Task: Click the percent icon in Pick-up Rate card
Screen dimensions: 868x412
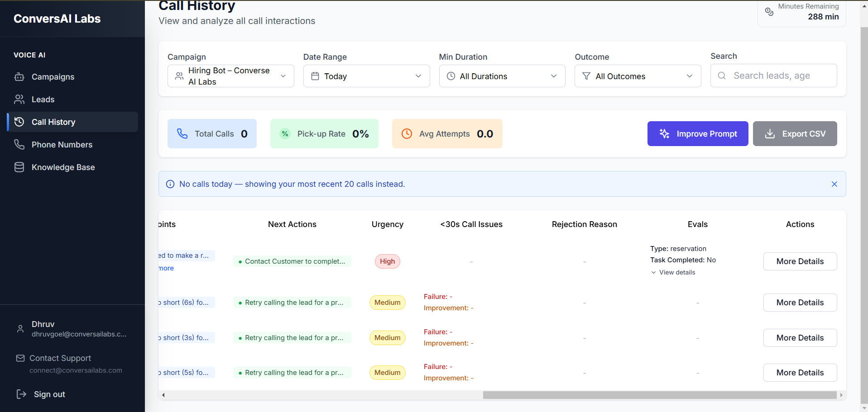Action: [x=285, y=134]
